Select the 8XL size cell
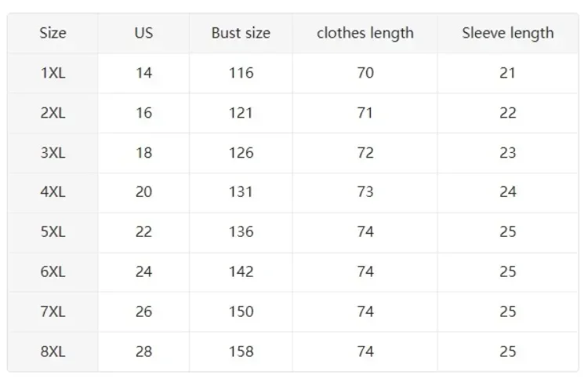This screenshot has height=382, width=588. (x=53, y=351)
